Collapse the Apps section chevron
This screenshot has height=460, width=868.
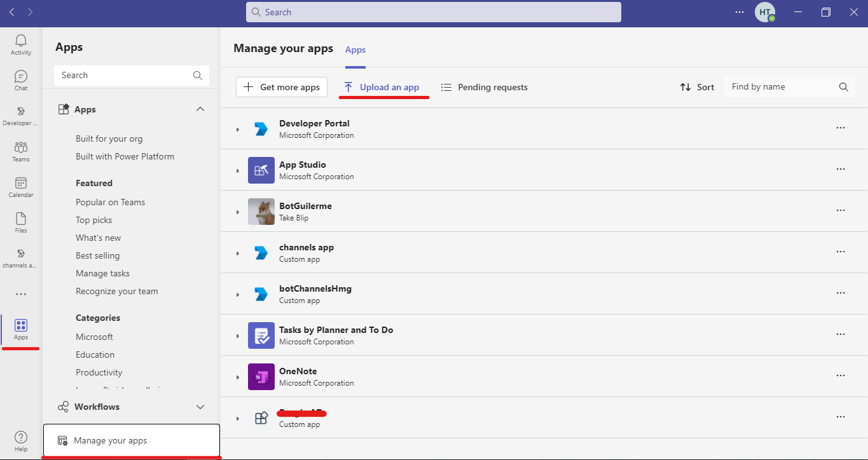click(200, 109)
